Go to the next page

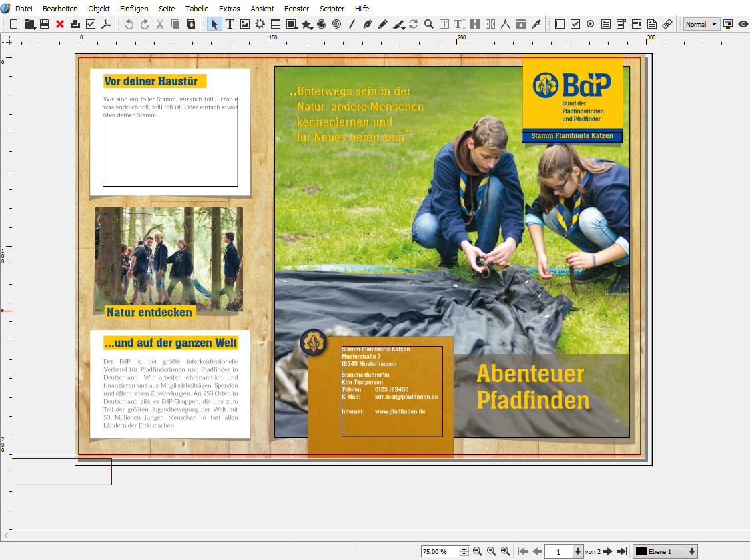pyautogui.click(x=607, y=551)
